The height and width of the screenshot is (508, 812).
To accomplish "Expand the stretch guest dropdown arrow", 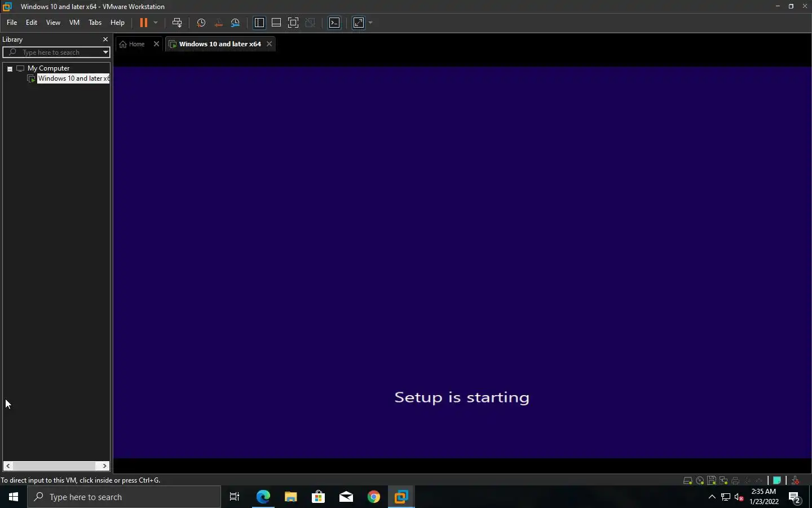I will tap(370, 23).
